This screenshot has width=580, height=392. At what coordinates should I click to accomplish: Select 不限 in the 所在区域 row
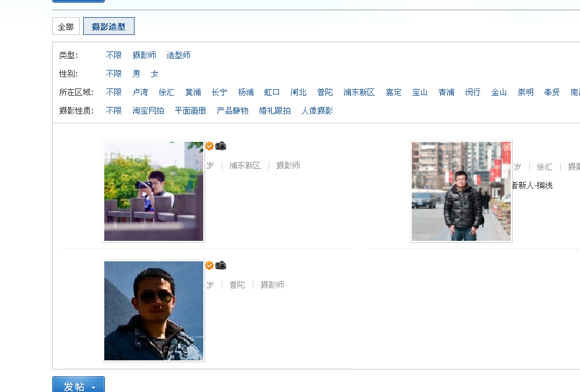click(x=114, y=92)
